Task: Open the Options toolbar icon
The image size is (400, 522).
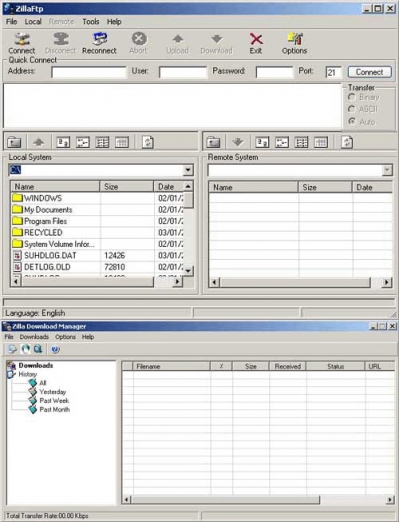Action: (295, 39)
